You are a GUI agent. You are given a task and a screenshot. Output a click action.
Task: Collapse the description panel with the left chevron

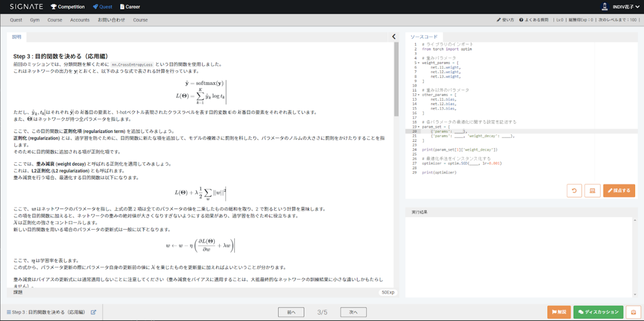click(x=394, y=37)
